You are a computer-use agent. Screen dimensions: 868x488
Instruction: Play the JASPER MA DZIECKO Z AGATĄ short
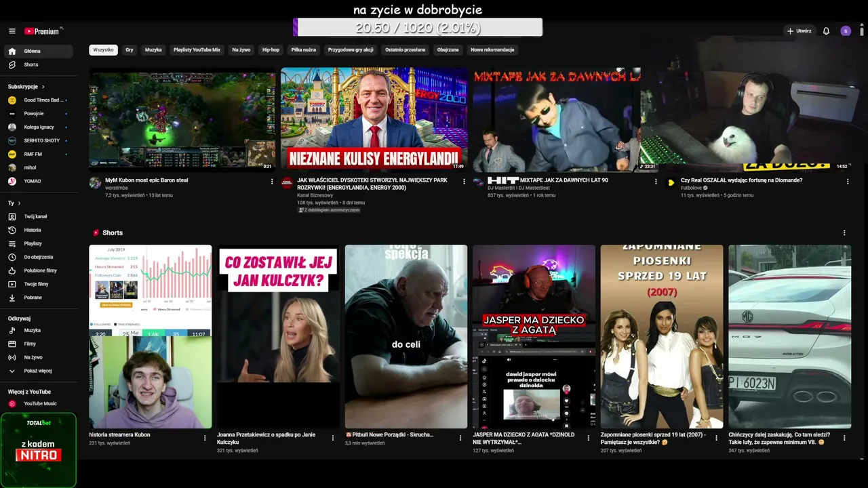tap(534, 336)
